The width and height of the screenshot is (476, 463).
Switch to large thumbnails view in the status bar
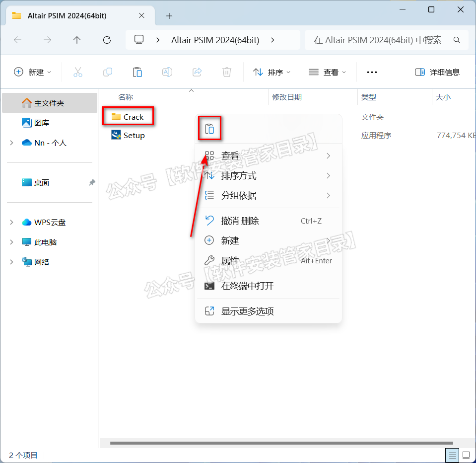point(466,455)
